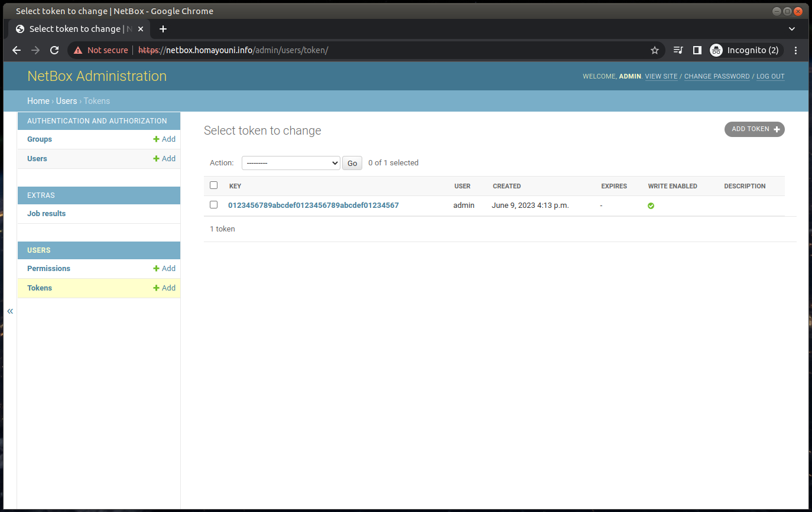Click the Not secure warning icon
This screenshot has width=812, height=512.
point(78,50)
